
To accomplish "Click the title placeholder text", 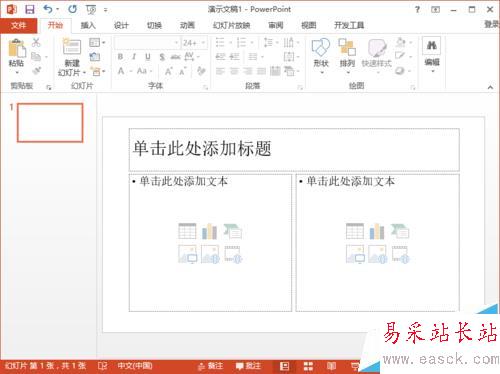I will (202, 149).
